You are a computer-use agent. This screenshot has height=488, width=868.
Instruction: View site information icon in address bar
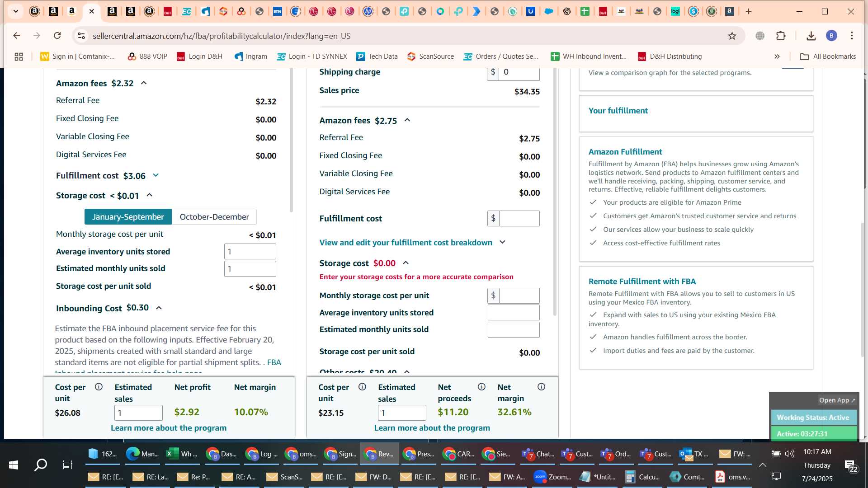pos(81,36)
